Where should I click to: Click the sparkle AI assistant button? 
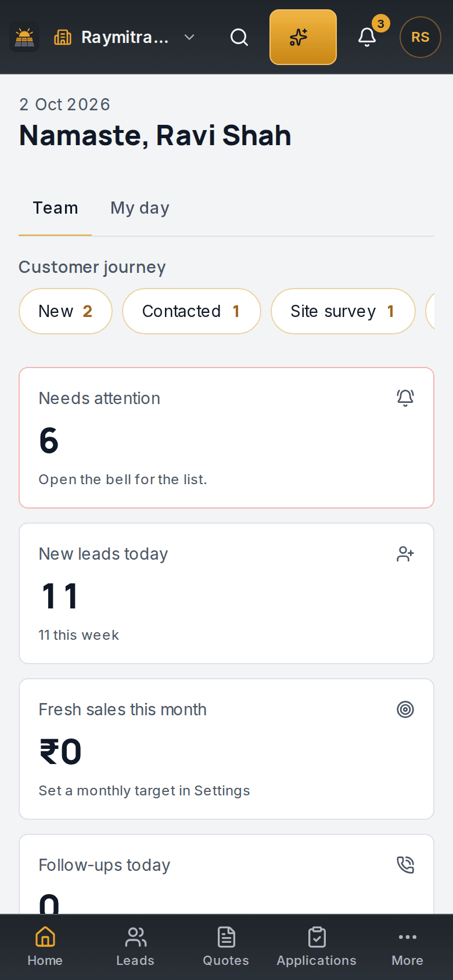(303, 37)
